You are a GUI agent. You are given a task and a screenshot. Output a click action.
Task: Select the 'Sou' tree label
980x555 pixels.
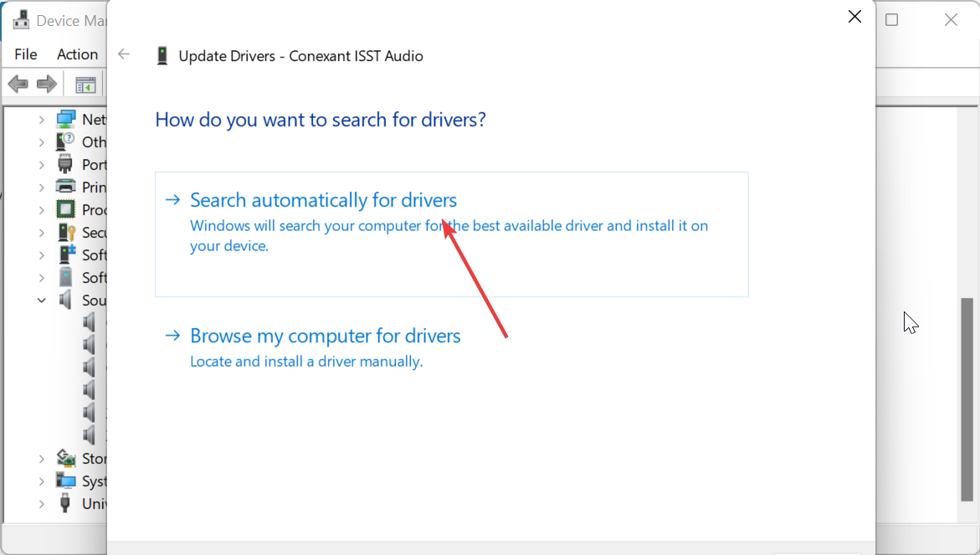pyautogui.click(x=94, y=300)
